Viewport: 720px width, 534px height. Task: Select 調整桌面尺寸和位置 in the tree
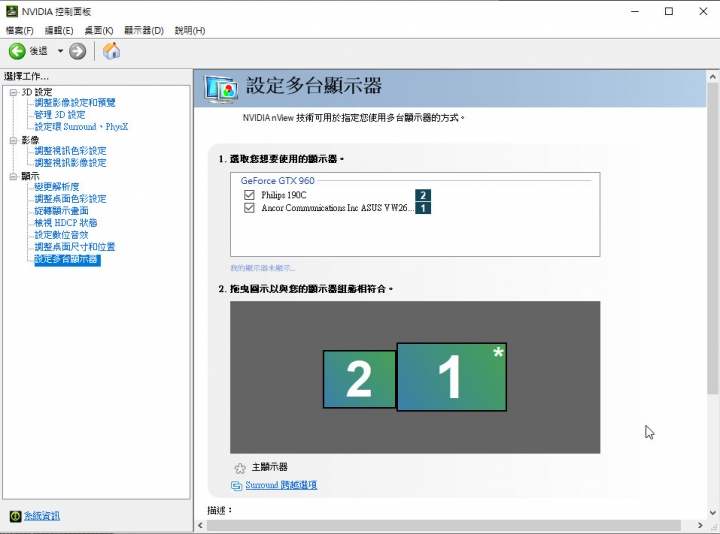[75, 247]
